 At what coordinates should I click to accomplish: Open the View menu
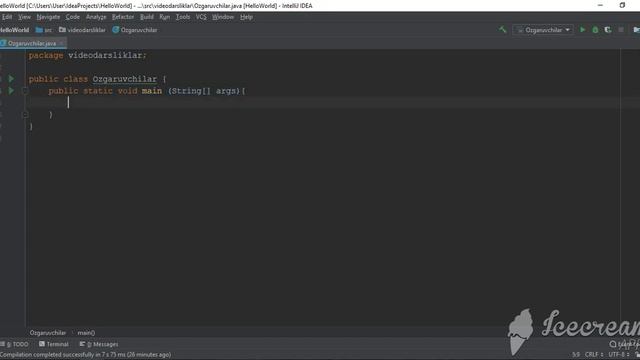tap(24, 17)
